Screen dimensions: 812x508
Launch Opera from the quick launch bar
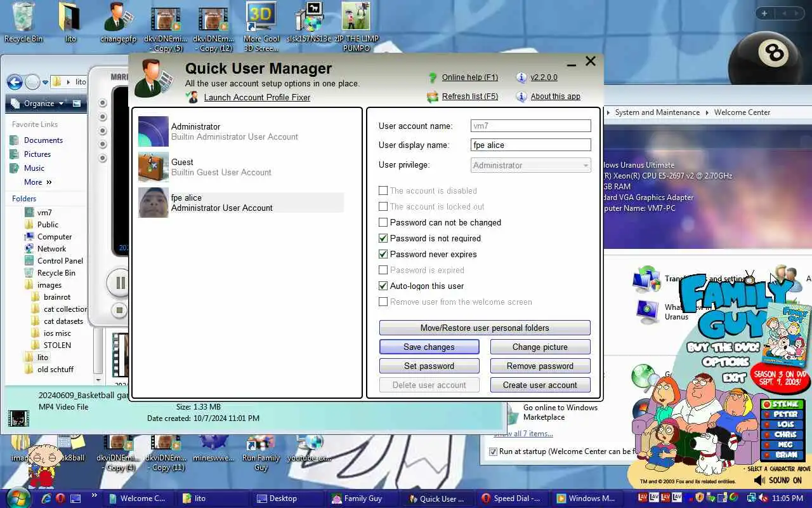pyautogui.click(x=61, y=498)
